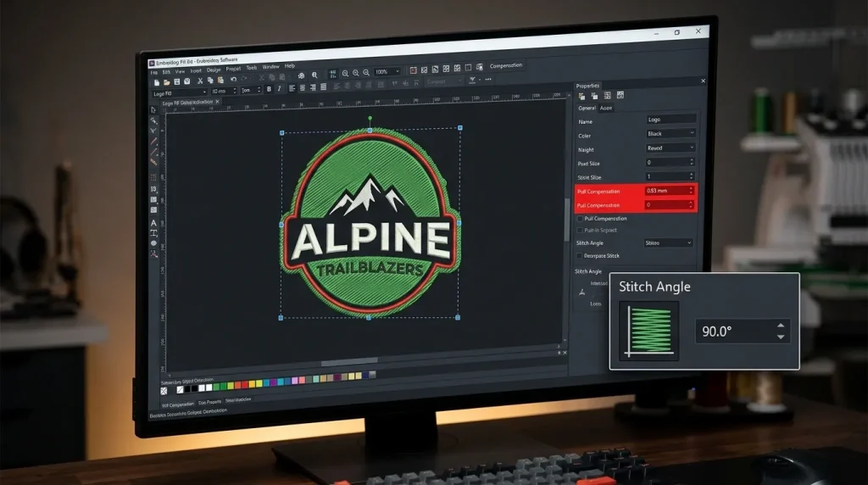Close the Properties panel

[703, 81]
